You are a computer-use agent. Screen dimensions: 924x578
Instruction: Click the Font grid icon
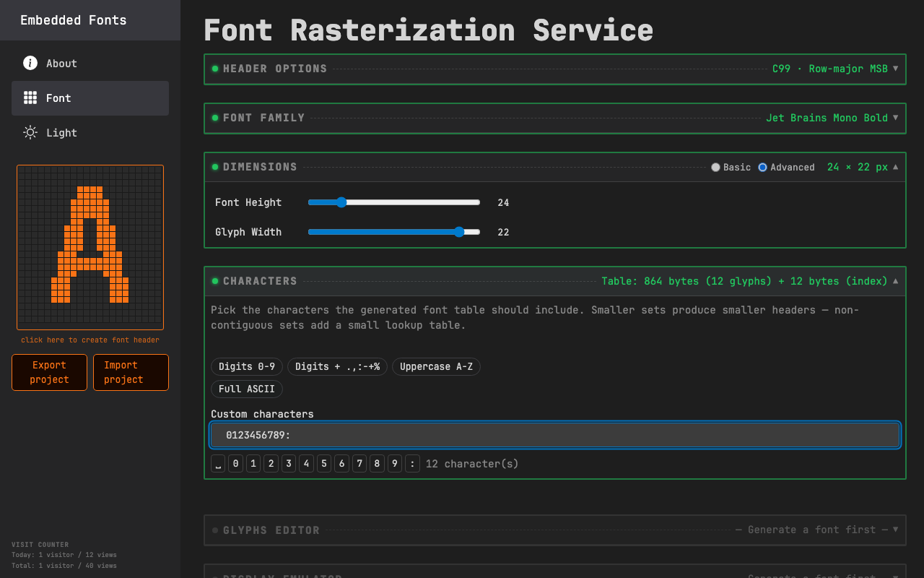pyautogui.click(x=30, y=98)
